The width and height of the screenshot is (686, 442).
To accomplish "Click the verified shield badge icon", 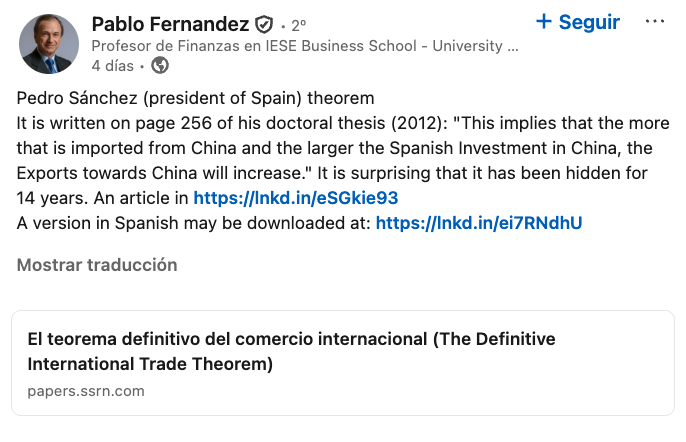I will (x=264, y=24).
